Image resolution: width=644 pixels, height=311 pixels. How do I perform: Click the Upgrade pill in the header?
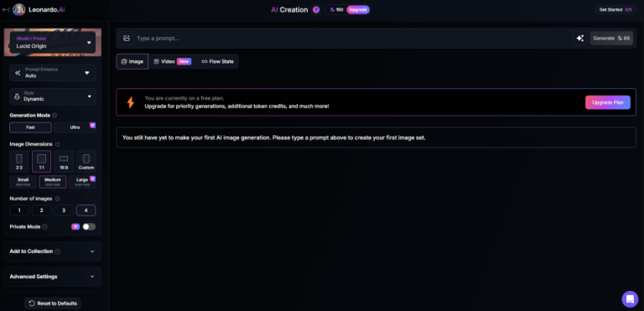[x=358, y=9]
